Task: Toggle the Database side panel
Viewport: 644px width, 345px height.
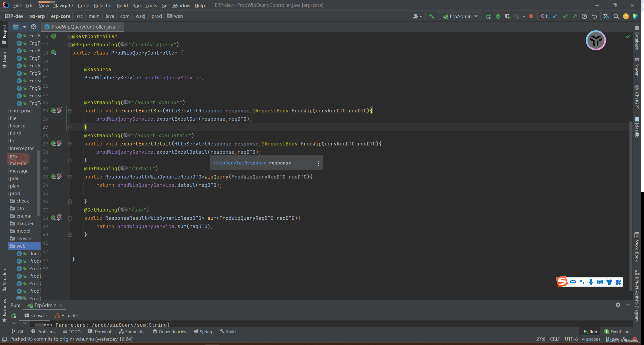Action: click(637, 38)
